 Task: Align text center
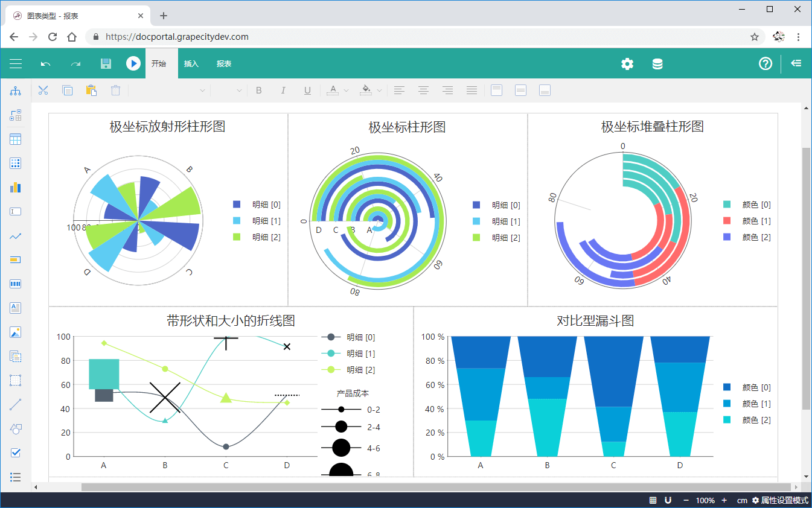point(423,90)
